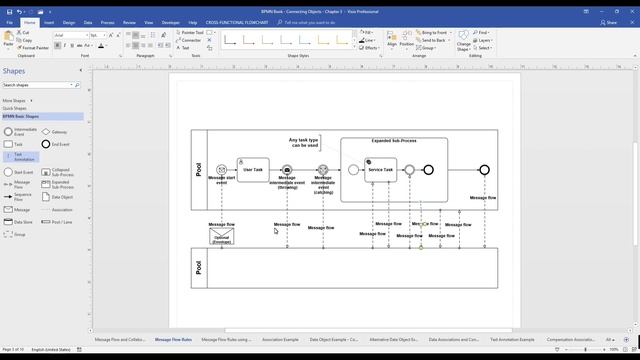Choose the Collapsed Sub-Process stencil shape
The height and width of the screenshot is (360, 640).
[58, 172]
